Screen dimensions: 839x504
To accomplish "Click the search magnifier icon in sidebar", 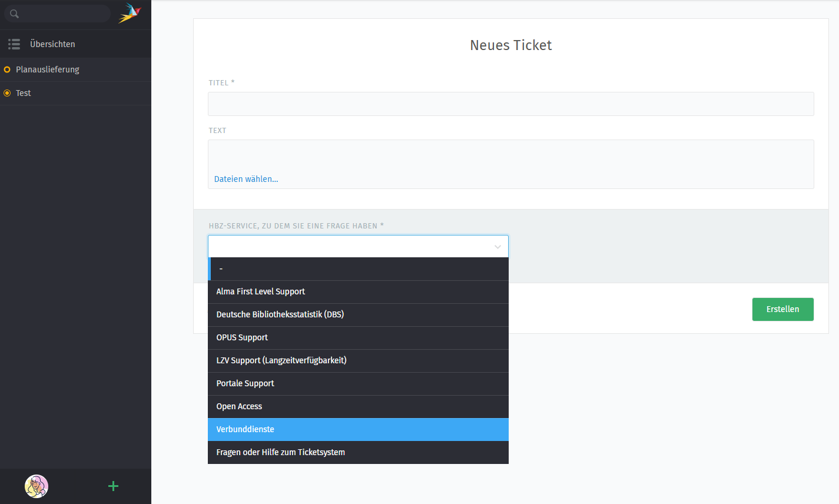I will coord(14,14).
